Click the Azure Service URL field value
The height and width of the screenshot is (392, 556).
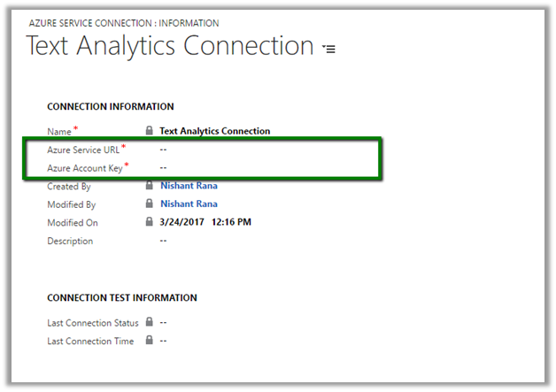(164, 150)
